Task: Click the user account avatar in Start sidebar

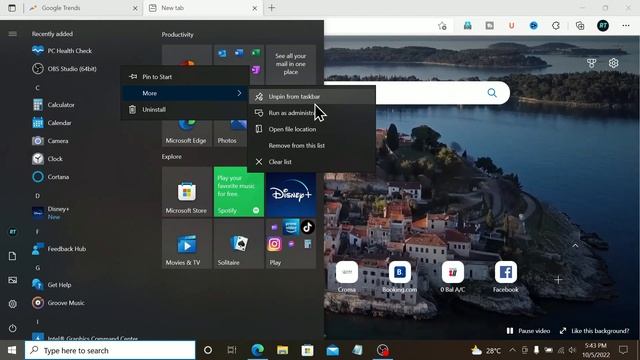Action: point(13,232)
